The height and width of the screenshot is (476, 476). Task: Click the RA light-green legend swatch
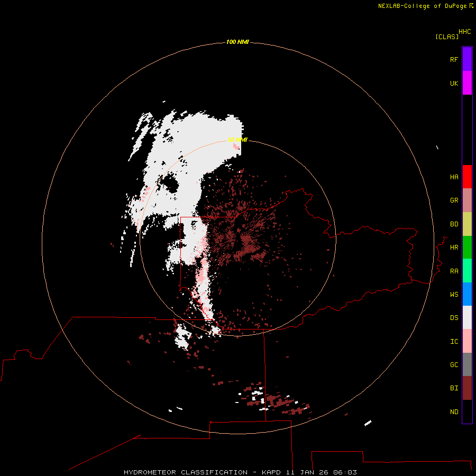point(467,271)
